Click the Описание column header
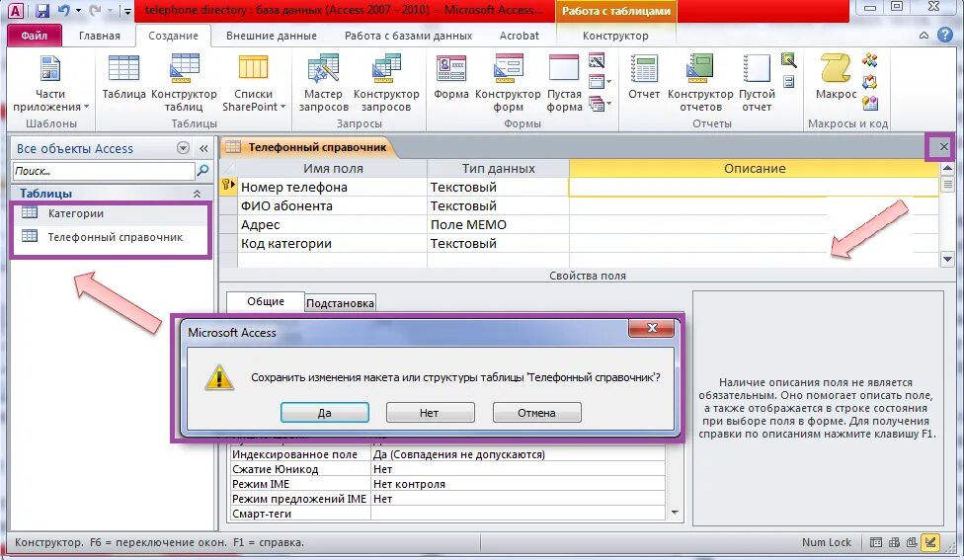Screen dimensions: 964x560 click(x=755, y=169)
